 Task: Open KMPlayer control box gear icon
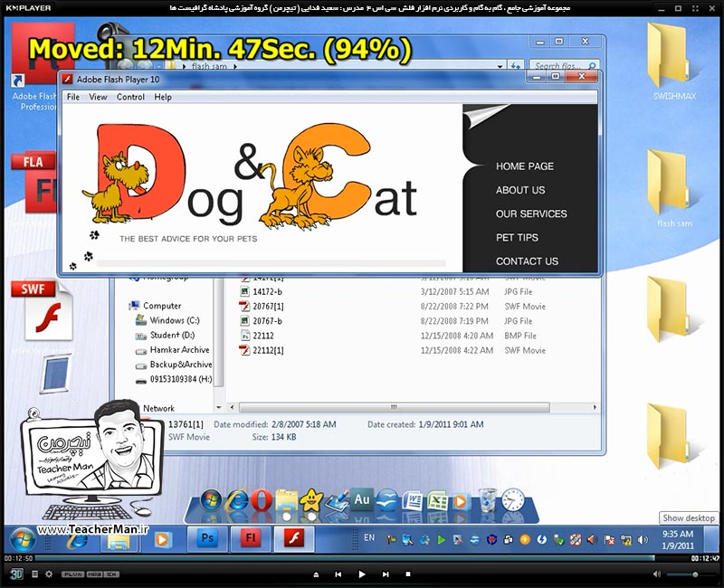[49, 574]
